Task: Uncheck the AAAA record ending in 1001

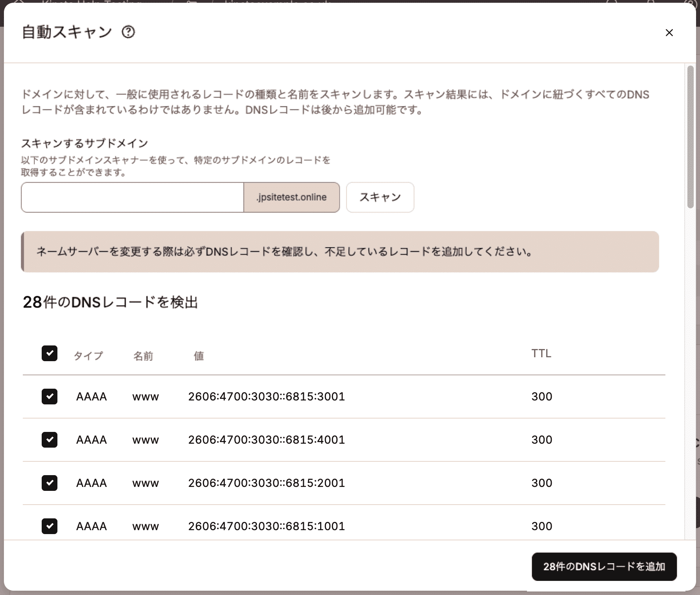Action: click(x=50, y=526)
